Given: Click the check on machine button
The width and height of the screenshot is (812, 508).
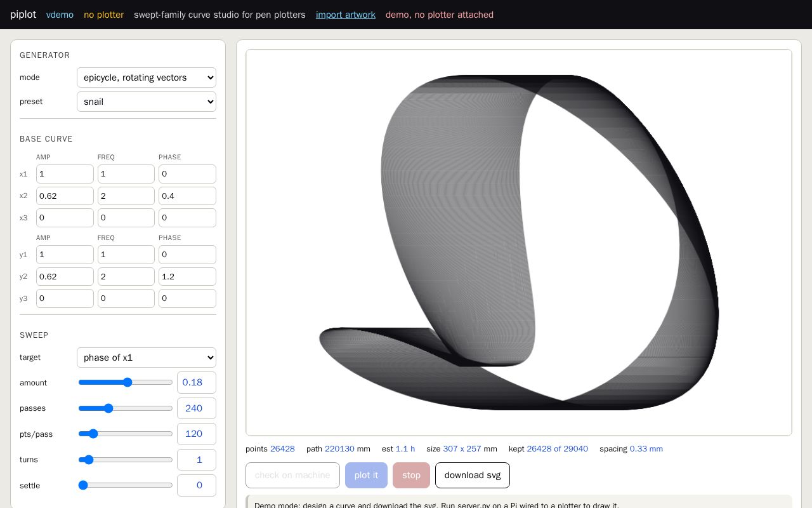Looking at the screenshot, I should pos(292,475).
